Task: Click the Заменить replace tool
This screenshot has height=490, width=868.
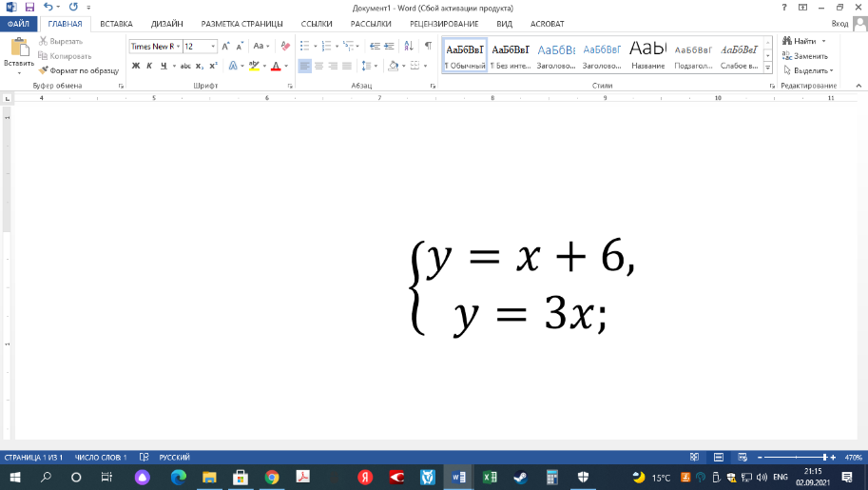Action: [805, 56]
